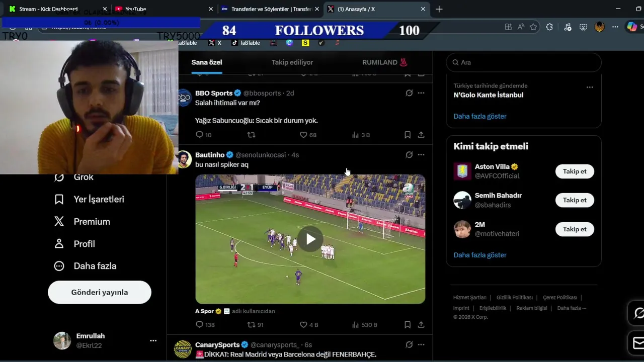This screenshot has width=644, height=362.
Task: Go to Profil in the sidebar
Action: pyautogui.click(x=74, y=244)
